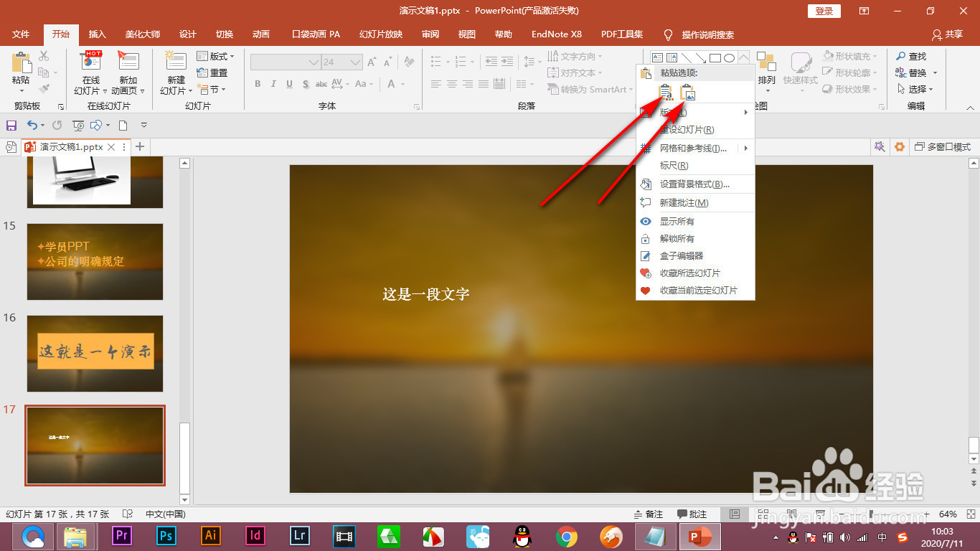Expand customize quick access toolbar arrow
The width and height of the screenshot is (980, 551).
144,125
